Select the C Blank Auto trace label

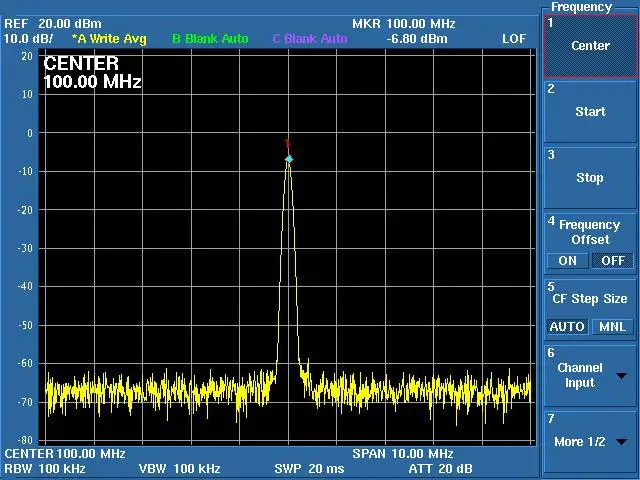[310, 39]
